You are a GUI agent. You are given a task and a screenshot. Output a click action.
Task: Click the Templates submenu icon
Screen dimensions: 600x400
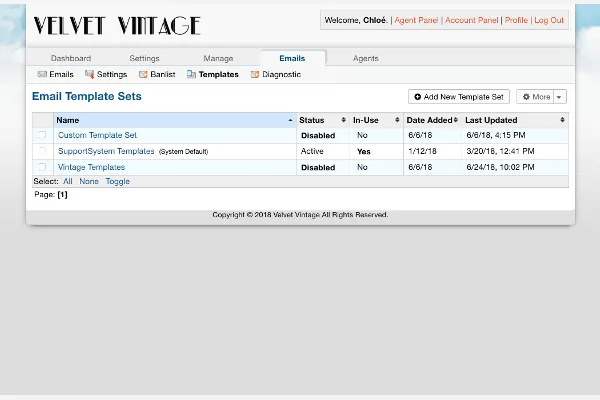[191, 74]
